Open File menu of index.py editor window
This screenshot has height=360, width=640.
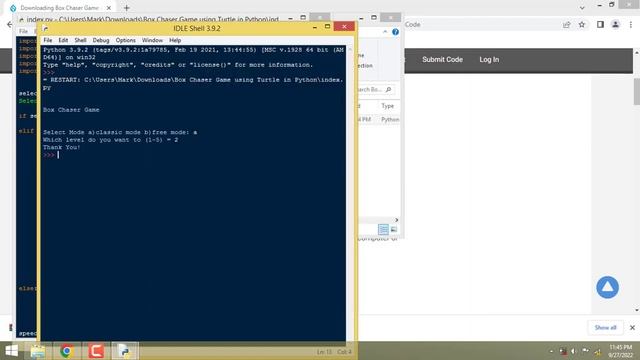[24, 31]
